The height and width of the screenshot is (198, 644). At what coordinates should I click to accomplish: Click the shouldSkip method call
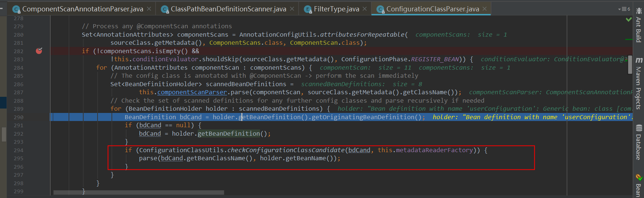220,59
